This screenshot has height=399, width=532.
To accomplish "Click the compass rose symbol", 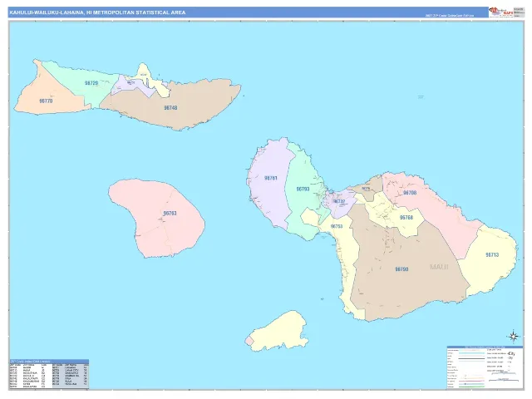I will tap(514, 336).
